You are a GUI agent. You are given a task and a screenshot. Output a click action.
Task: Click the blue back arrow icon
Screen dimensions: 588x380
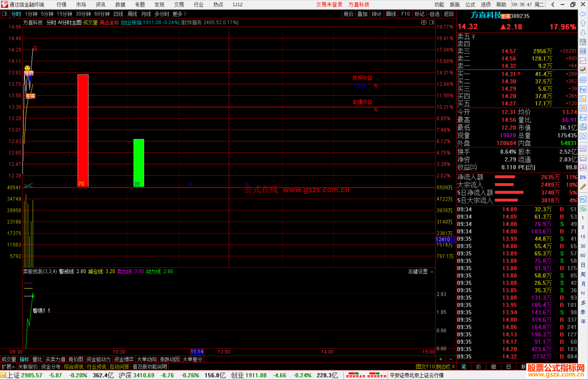pyautogui.click(x=583, y=14)
